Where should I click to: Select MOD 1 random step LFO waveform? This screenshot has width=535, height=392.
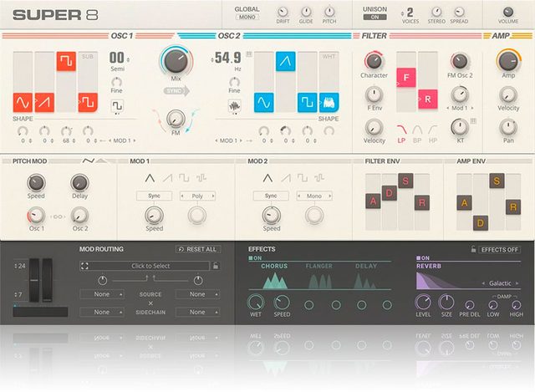pyautogui.click(x=201, y=178)
